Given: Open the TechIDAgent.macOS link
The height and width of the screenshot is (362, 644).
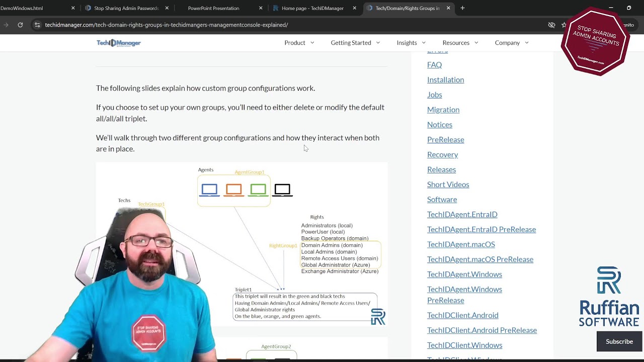Looking at the screenshot, I should (461, 244).
